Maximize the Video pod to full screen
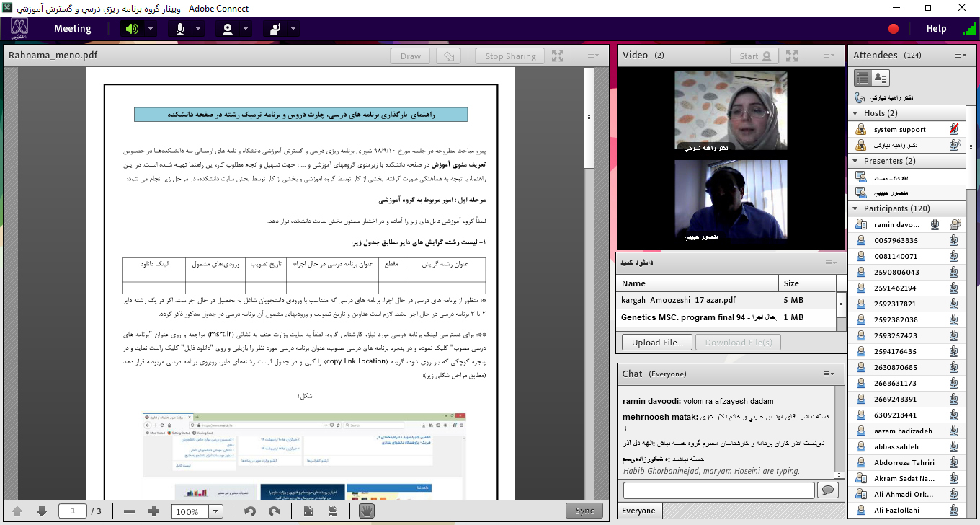This screenshot has width=980, height=525. point(792,56)
